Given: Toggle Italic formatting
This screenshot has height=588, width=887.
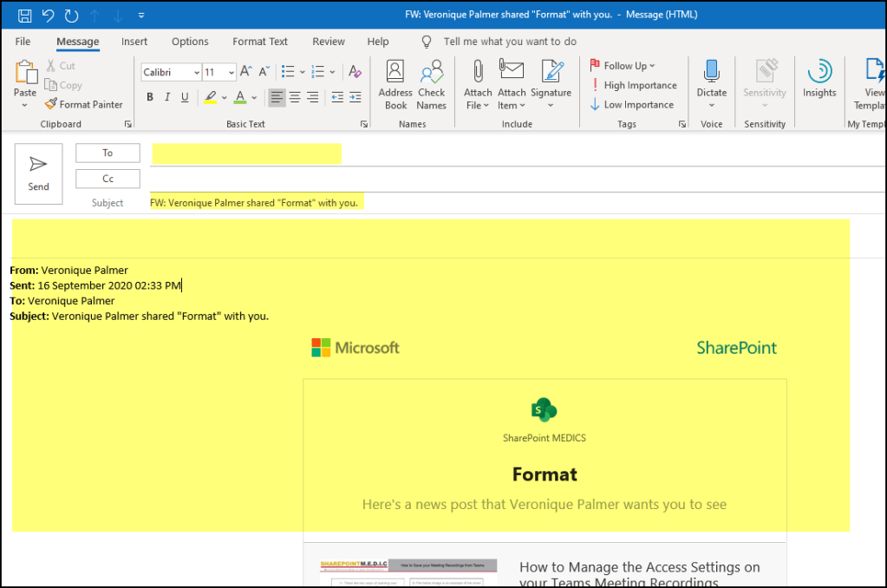Looking at the screenshot, I should (167, 97).
